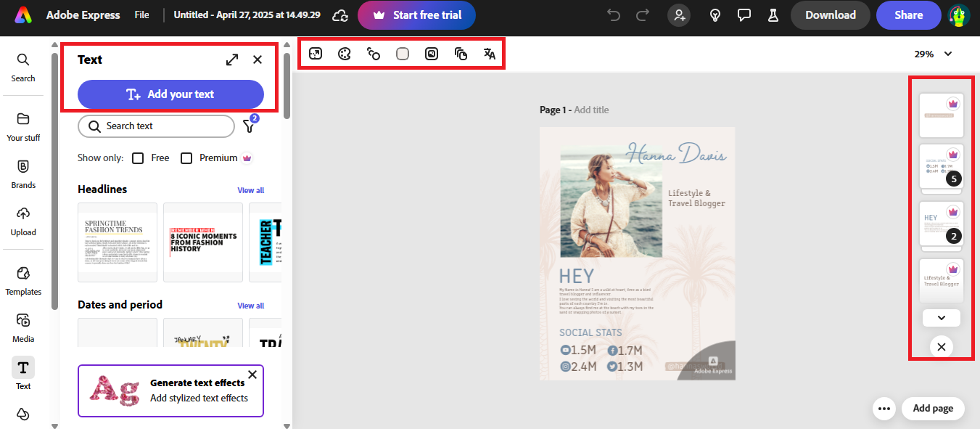Expand the Text panel to full view
The width and height of the screenshot is (980, 429).
tap(232, 60)
